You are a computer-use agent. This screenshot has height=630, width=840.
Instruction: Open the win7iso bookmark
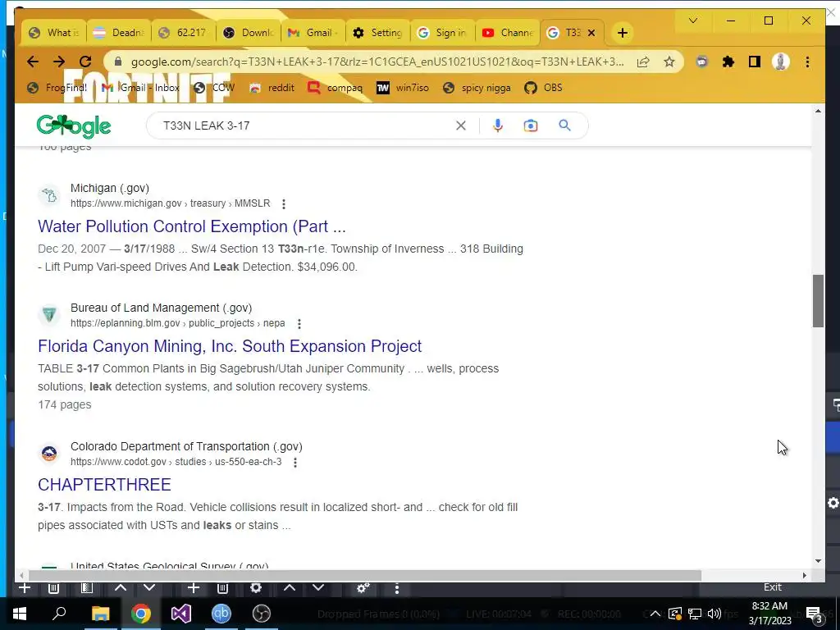tap(403, 87)
